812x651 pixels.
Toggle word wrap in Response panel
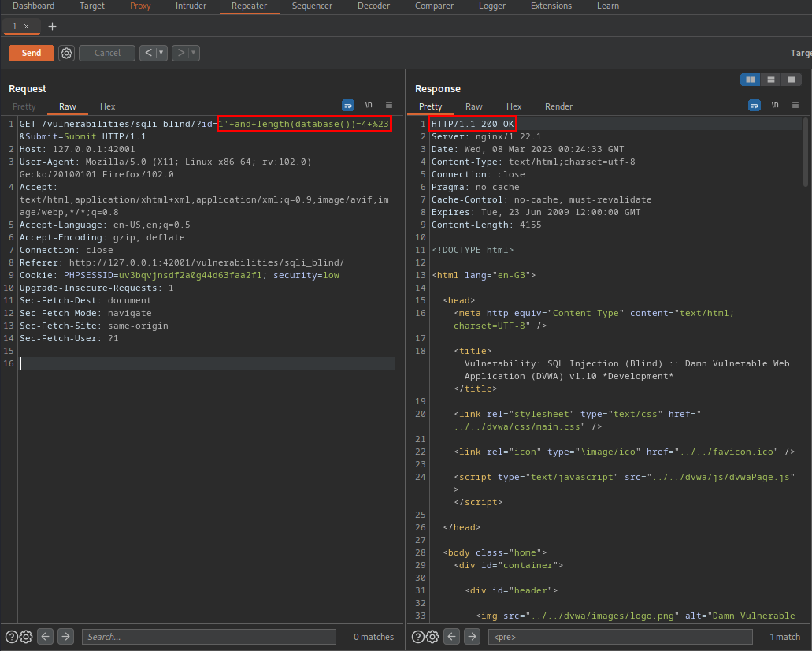click(x=755, y=106)
